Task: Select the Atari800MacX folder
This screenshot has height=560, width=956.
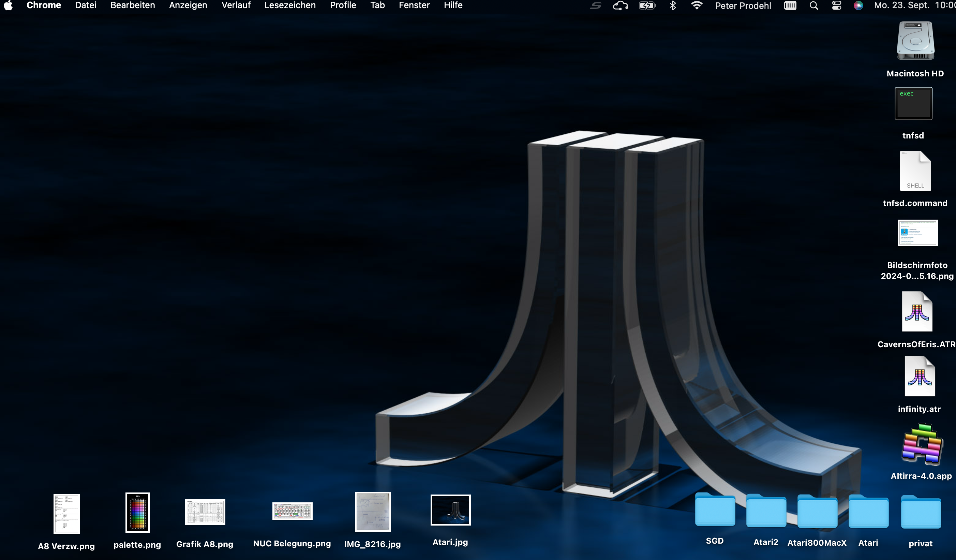Action: click(817, 512)
